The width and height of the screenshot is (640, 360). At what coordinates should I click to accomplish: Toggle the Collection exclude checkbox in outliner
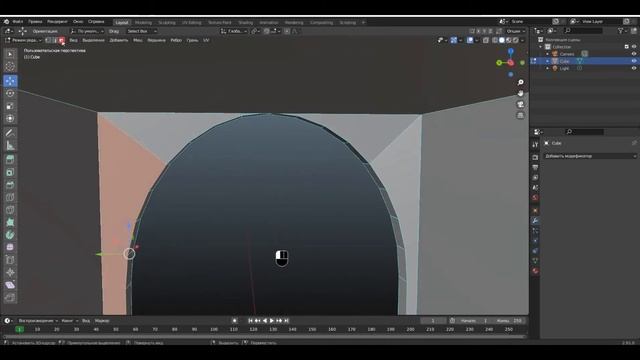click(x=627, y=47)
